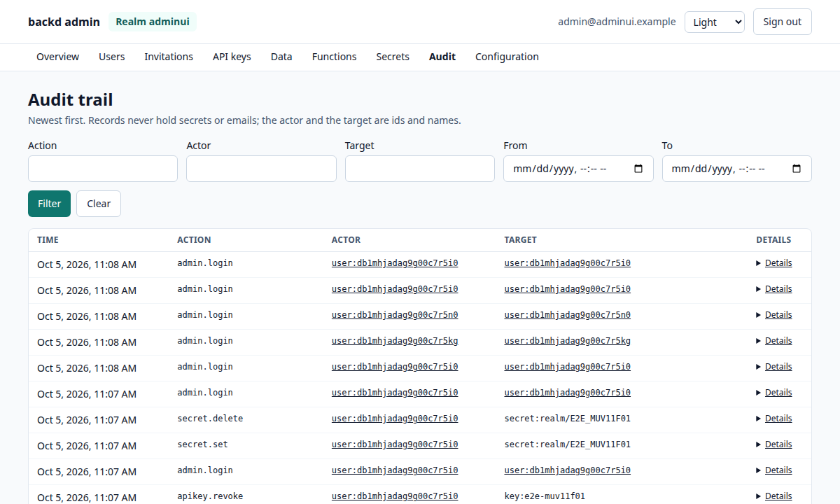Open the Invitations tab

tap(169, 57)
